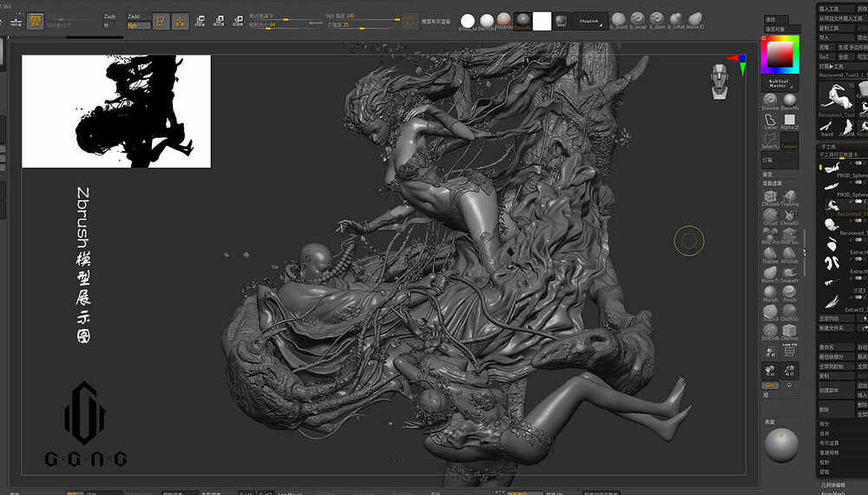Select the Move transform icon in top toolbar
The width and height of the screenshot is (868, 495).
point(201,22)
